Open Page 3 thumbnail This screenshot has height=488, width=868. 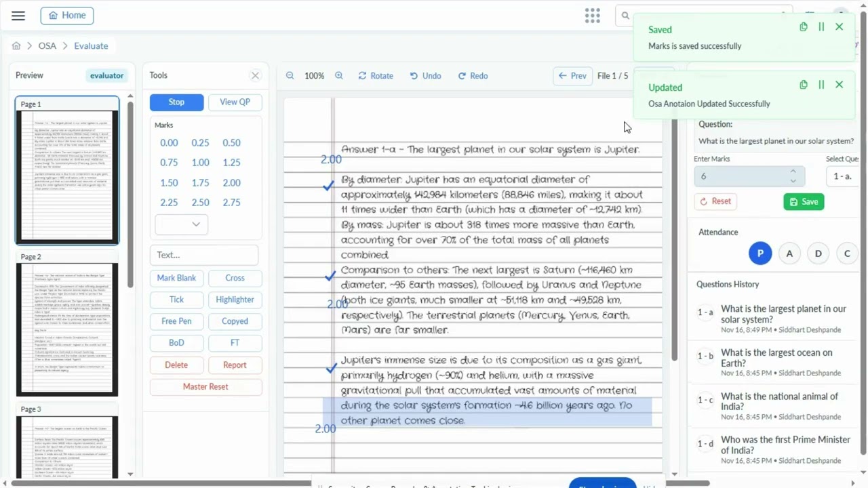pyautogui.click(x=67, y=442)
